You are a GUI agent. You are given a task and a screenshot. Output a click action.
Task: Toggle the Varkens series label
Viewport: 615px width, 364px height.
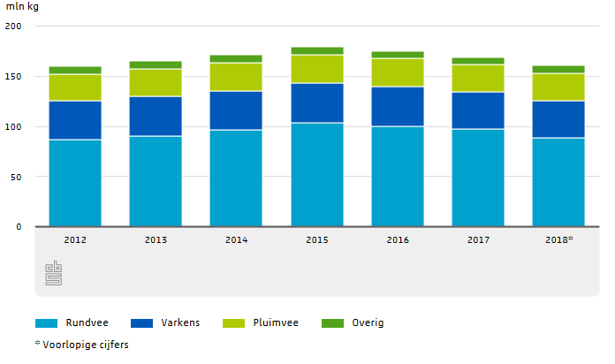[180, 323]
